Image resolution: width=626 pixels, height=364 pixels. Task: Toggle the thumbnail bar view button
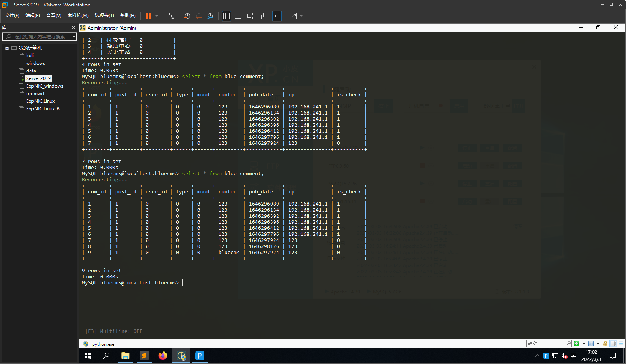click(x=238, y=16)
